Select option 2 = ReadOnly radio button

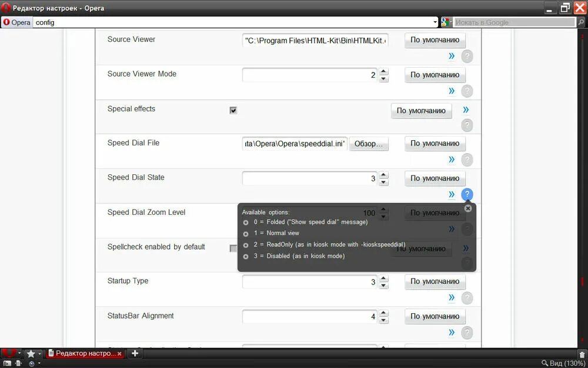tap(246, 245)
